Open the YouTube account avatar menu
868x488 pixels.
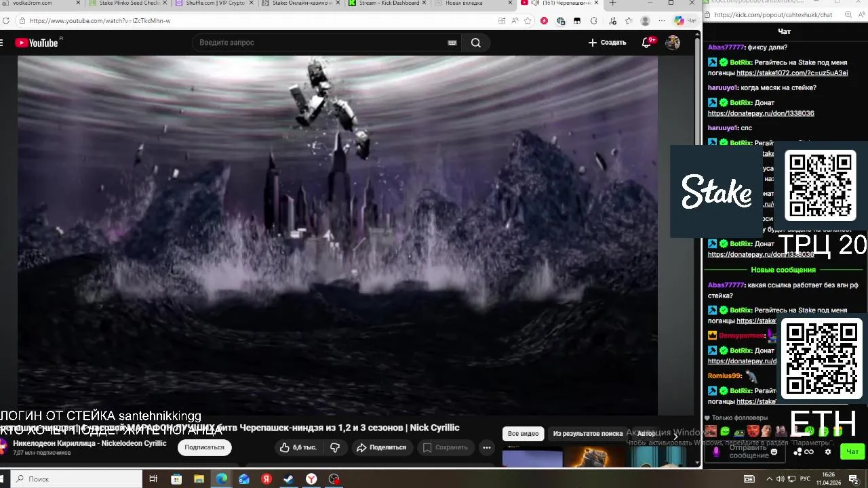pos(673,43)
